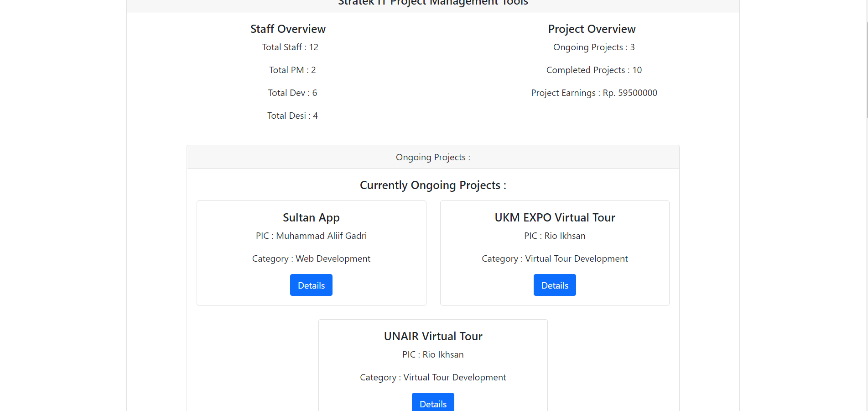
Task: Open Details for UKM EXPO Virtual Tour
Action: click(x=555, y=285)
